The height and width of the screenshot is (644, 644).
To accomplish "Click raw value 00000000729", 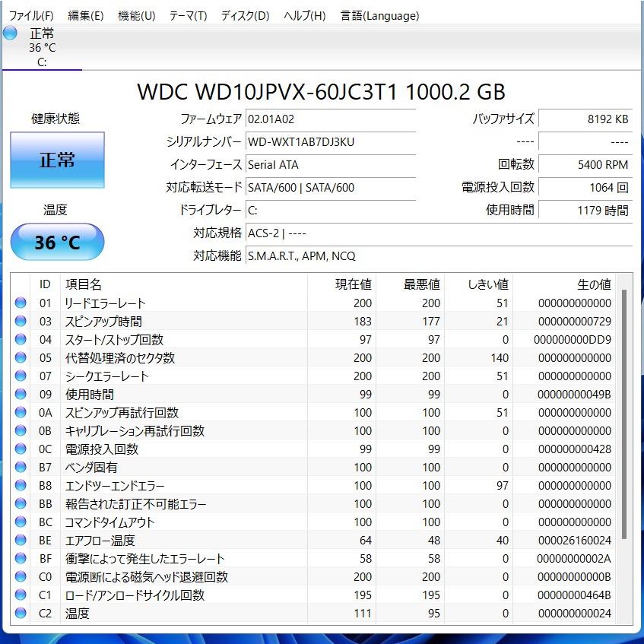I will (x=575, y=321).
